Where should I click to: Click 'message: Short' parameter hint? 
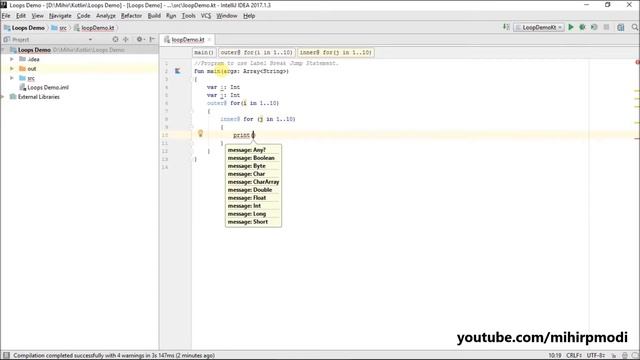248,222
